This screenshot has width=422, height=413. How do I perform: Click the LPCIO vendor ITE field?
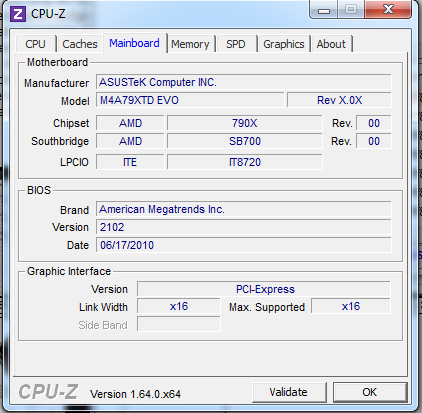pos(130,162)
